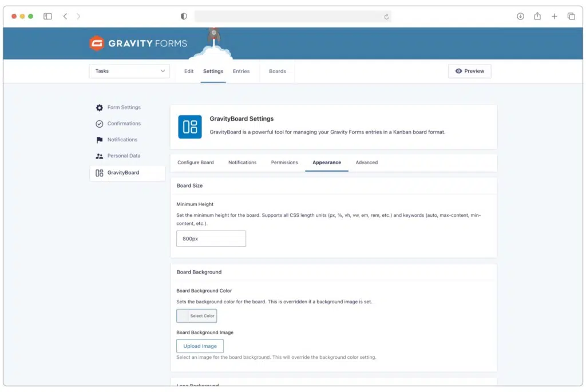Select the Settings tab

click(x=213, y=72)
